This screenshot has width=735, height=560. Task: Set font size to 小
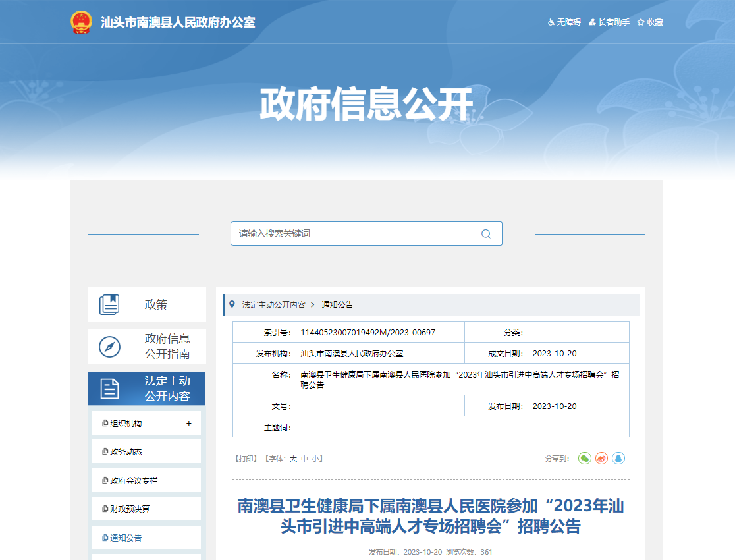point(315,459)
